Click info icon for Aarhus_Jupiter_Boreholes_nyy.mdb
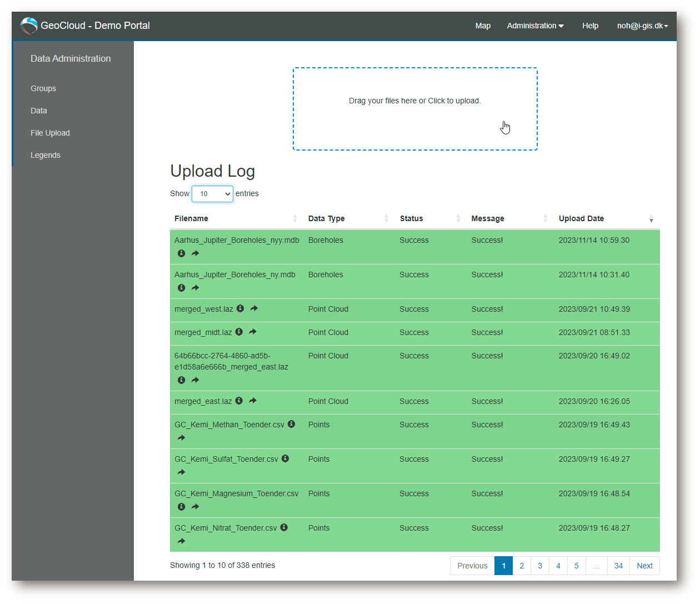Viewport: 700px width, 604px height. click(x=181, y=253)
